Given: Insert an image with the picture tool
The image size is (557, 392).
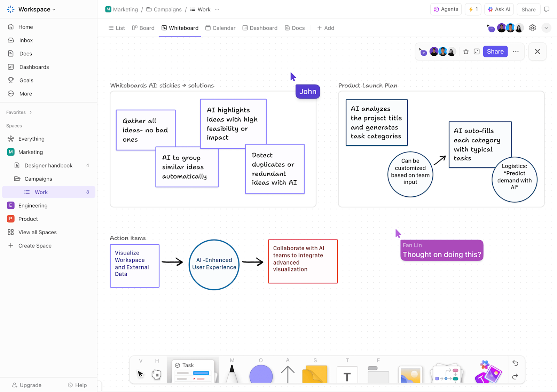Looking at the screenshot, I should 411,375.
